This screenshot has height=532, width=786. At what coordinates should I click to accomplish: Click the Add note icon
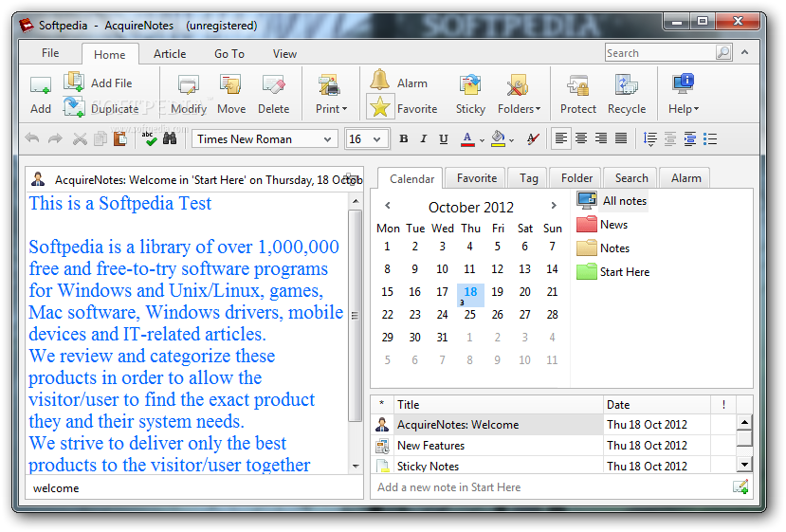click(x=41, y=85)
